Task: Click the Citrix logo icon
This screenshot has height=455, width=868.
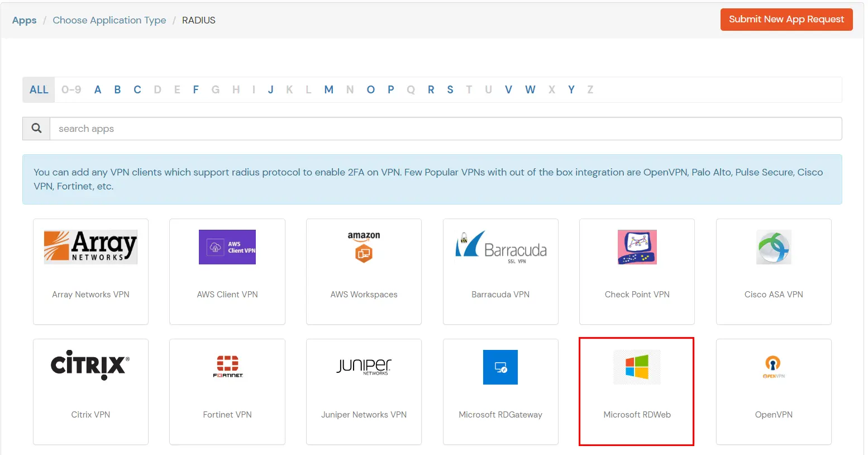Action: pos(90,366)
